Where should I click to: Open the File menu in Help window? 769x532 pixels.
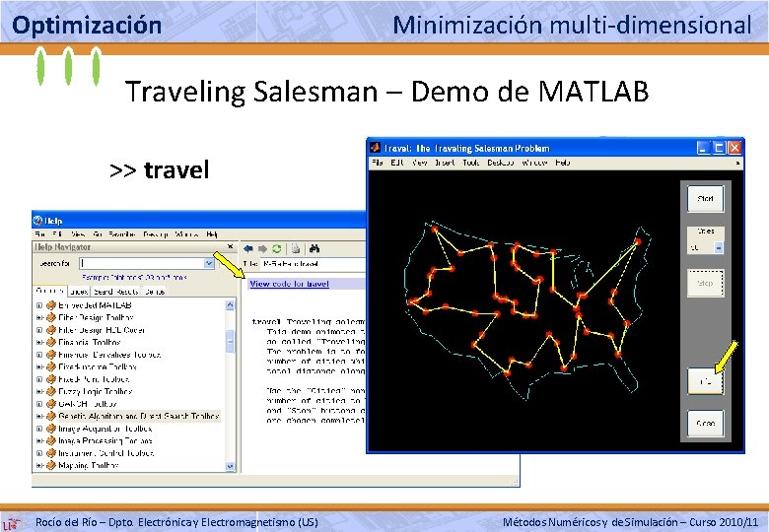(39, 234)
